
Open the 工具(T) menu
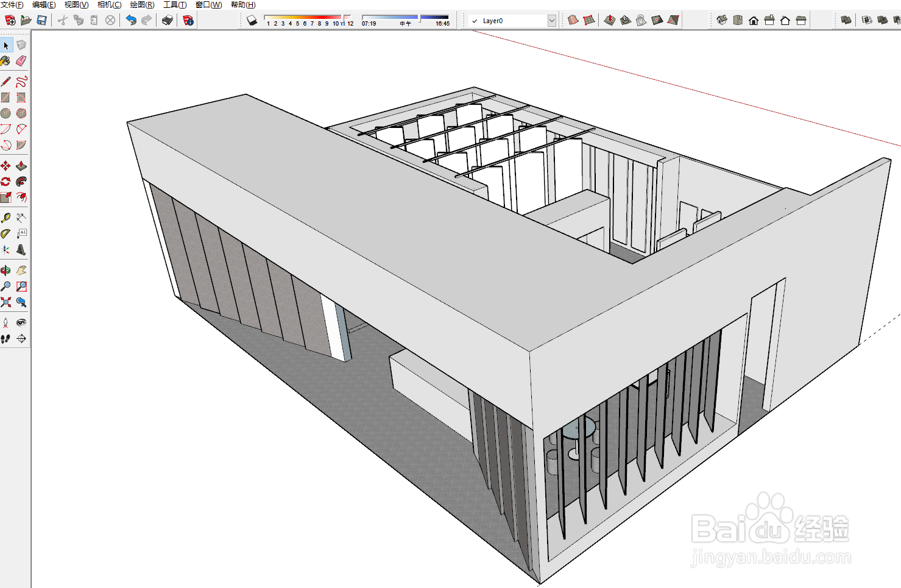point(175,4)
